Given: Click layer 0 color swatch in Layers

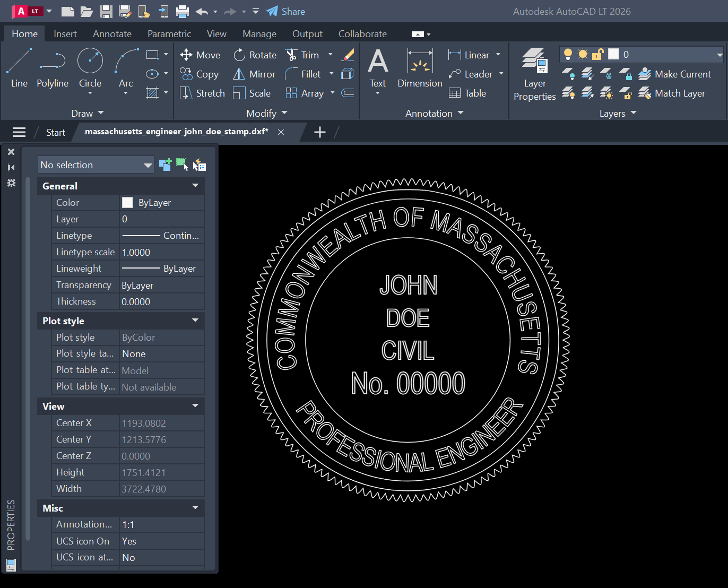Looking at the screenshot, I should (613, 54).
